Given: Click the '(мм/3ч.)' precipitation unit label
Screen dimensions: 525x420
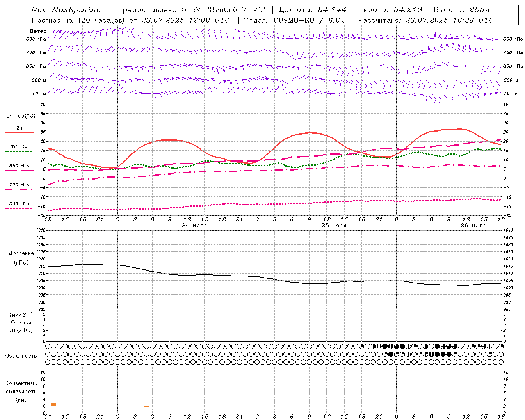Looking at the screenshot, I should (x=21, y=315).
